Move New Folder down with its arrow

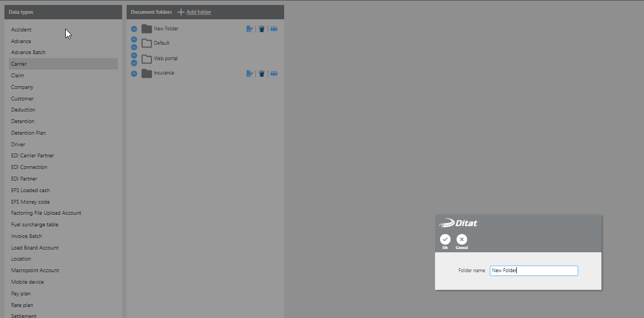134,29
